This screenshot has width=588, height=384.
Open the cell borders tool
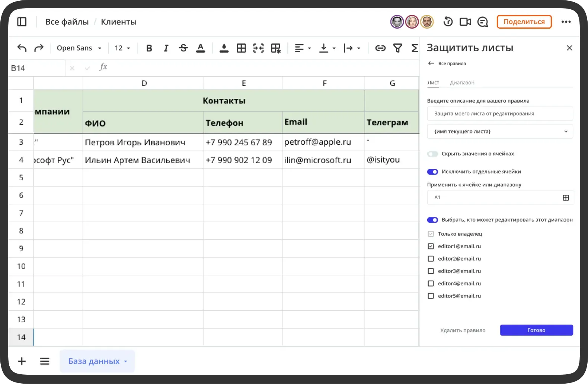point(241,48)
